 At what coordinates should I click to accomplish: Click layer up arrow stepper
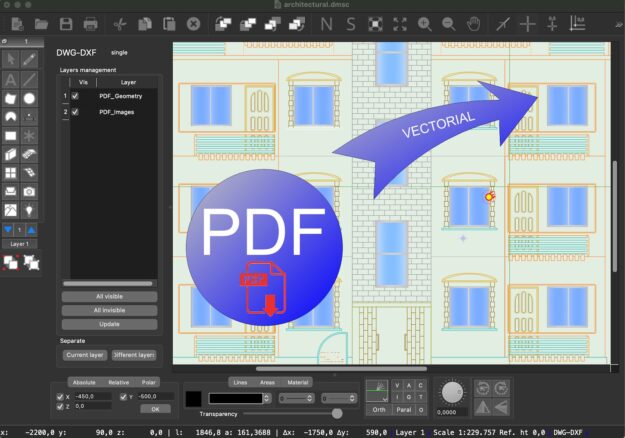click(x=31, y=229)
